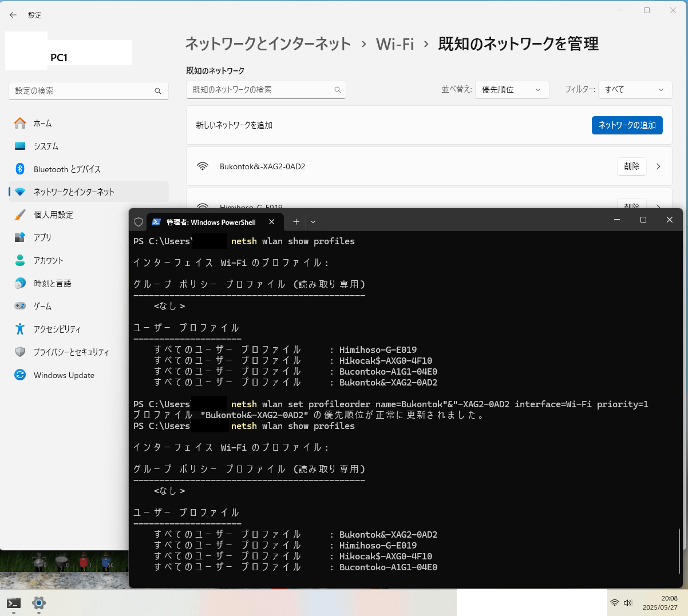The width and height of the screenshot is (688, 616).
Task: Maximize the PowerShell window
Action: pos(643,220)
